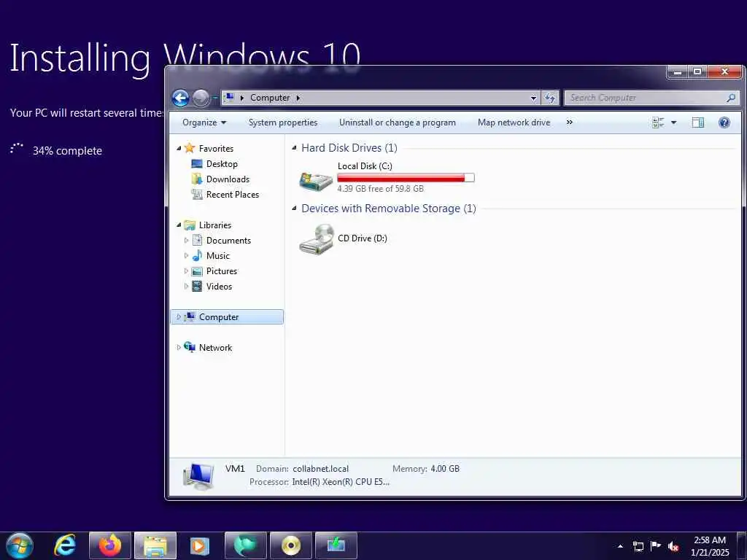Select Network in the navigation pane
Viewport: 747px width, 560px height.
pos(215,348)
